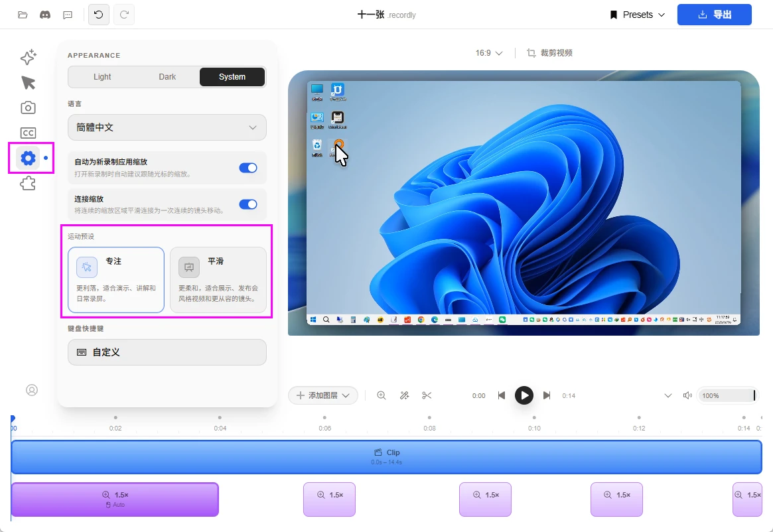
Task: Click the project title 十一张
Action: [371, 15]
